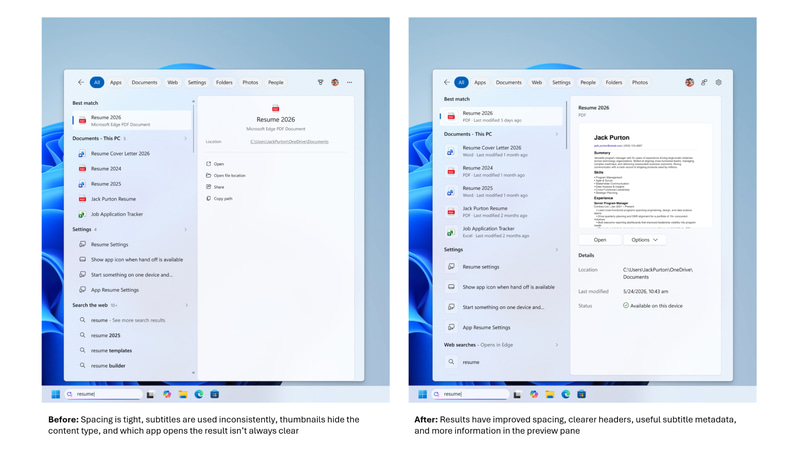Click the Open button beside Options

click(599, 240)
